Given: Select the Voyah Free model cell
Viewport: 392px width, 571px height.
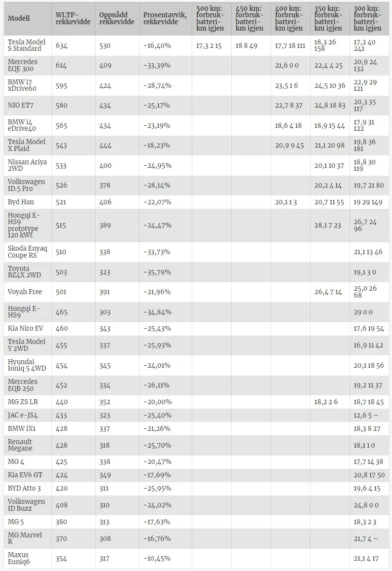Looking at the screenshot, I should pos(25,292).
